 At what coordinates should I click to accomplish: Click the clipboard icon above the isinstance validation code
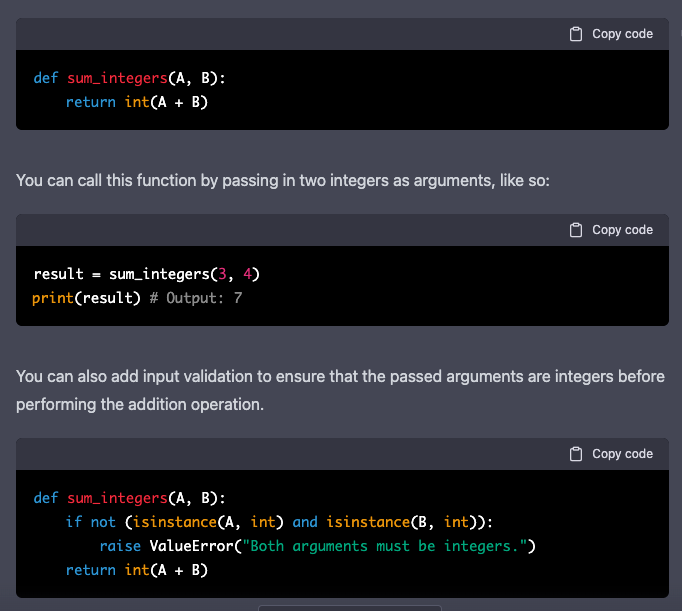[575, 454]
